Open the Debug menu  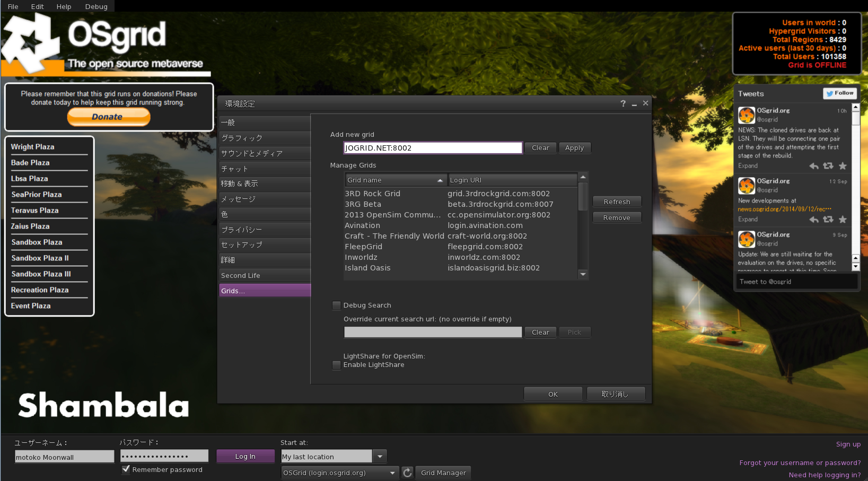coord(96,6)
